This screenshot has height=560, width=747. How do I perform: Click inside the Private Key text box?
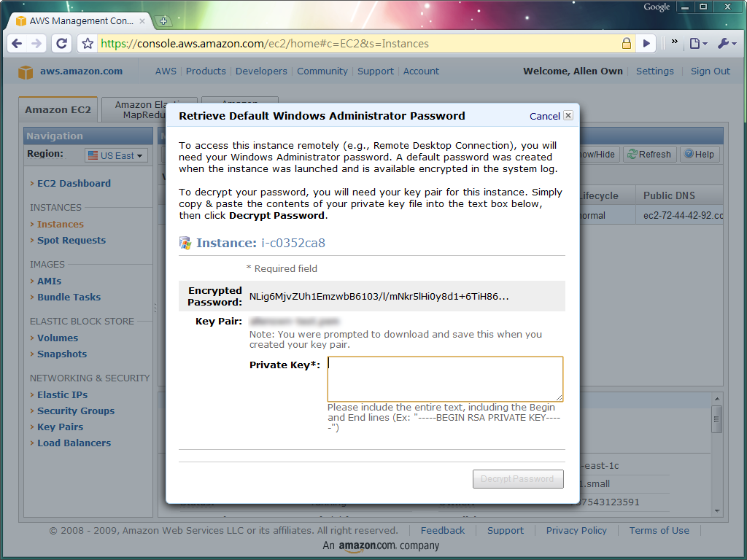(x=446, y=379)
